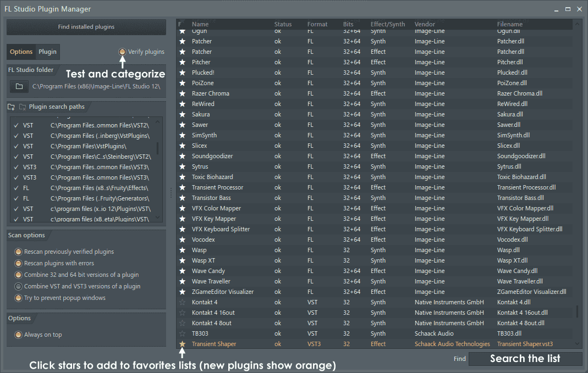Sort plugin list by Format column
The height and width of the screenshot is (373, 588).
(317, 24)
